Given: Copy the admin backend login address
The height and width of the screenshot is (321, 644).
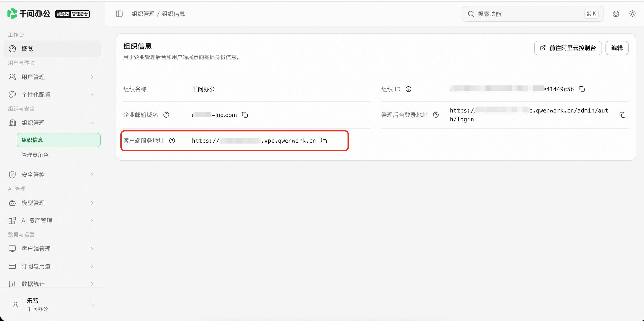Looking at the screenshot, I should pyautogui.click(x=622, y=115).
